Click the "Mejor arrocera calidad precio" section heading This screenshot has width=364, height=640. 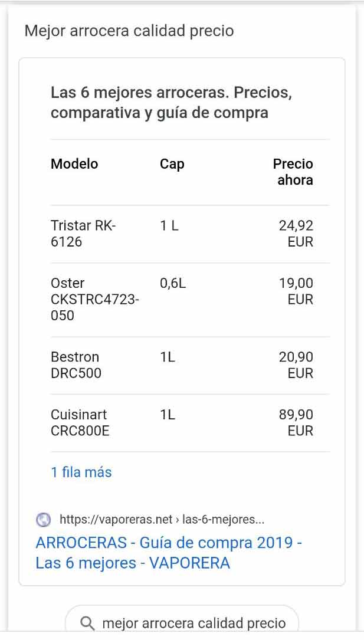pos(129,31)
